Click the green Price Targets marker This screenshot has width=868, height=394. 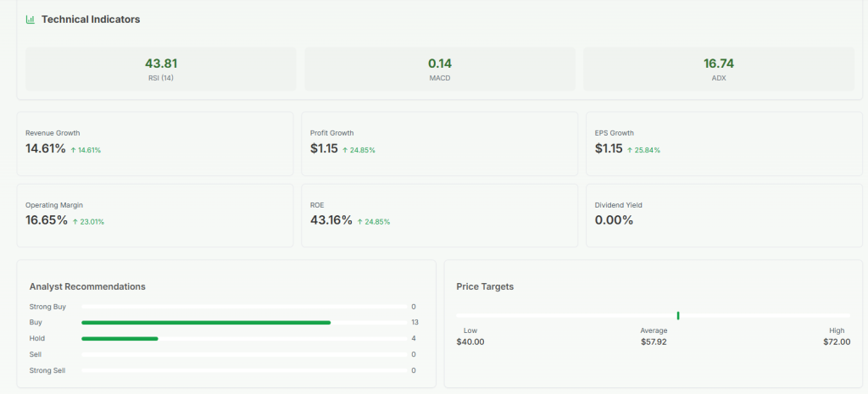click(678, 315)
